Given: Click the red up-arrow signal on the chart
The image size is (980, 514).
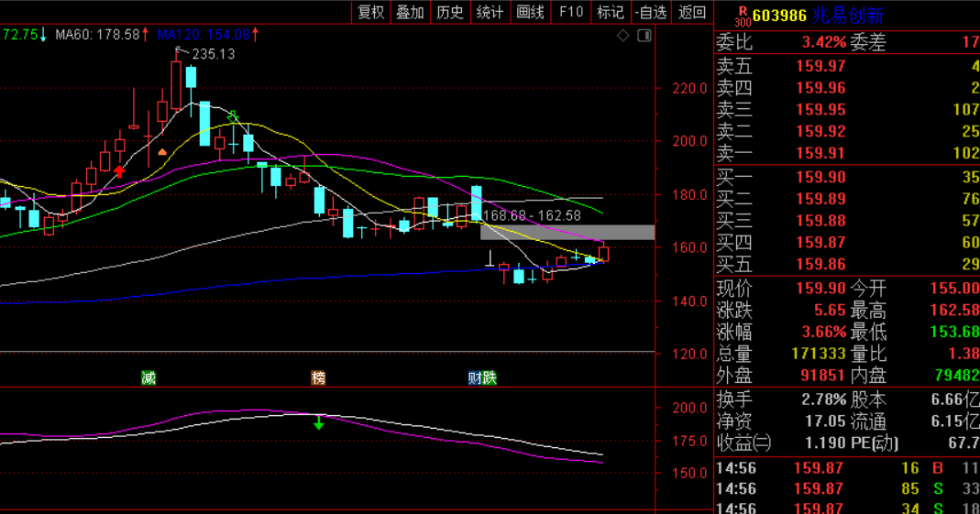Looking at the screenshot, I should coord(119,170).
